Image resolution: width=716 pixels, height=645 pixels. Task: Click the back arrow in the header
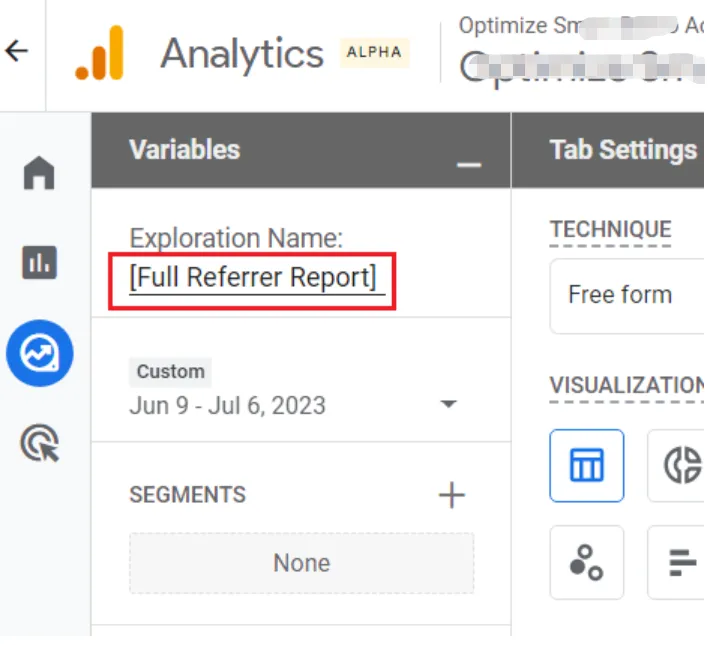(17, 52)
